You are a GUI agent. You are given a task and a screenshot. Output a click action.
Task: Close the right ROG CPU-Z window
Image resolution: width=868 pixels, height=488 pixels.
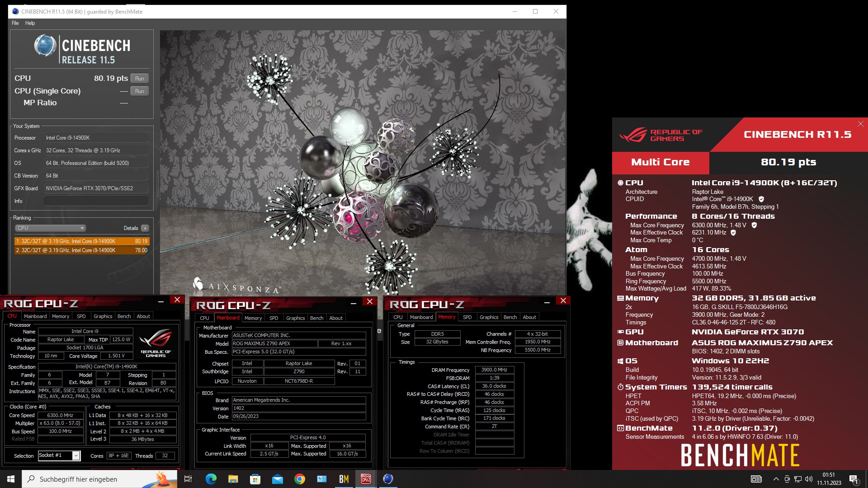(x=563, y=301)
